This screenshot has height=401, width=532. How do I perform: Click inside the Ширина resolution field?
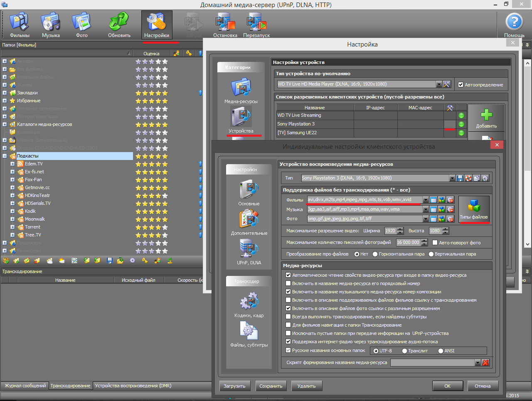click(x=390, y=231)
